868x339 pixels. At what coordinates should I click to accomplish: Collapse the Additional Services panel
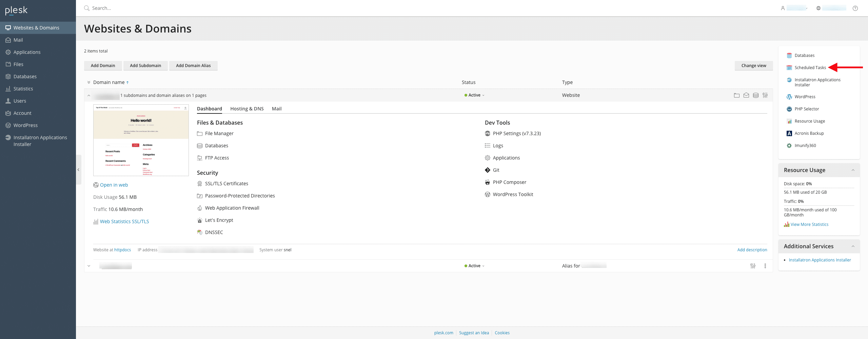pos(853,246)
